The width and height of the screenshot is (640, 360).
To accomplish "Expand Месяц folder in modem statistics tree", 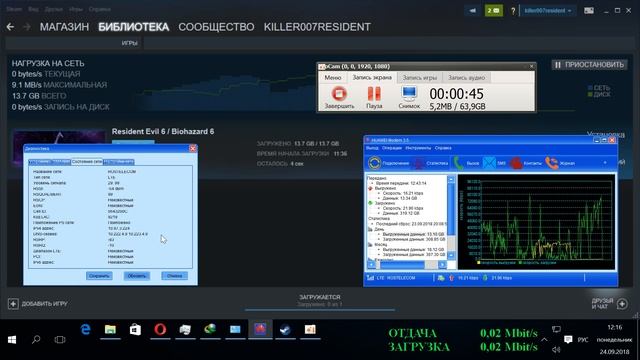I will (x=370, y=244).
